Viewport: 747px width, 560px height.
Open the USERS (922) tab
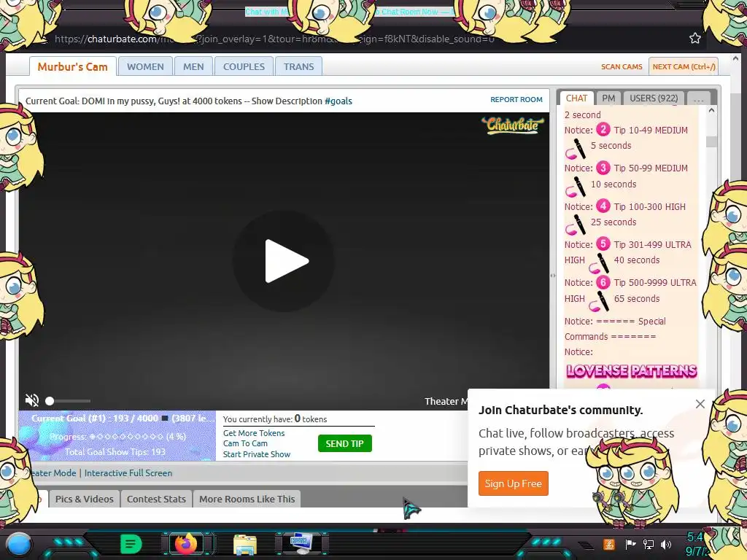(654, 98)
